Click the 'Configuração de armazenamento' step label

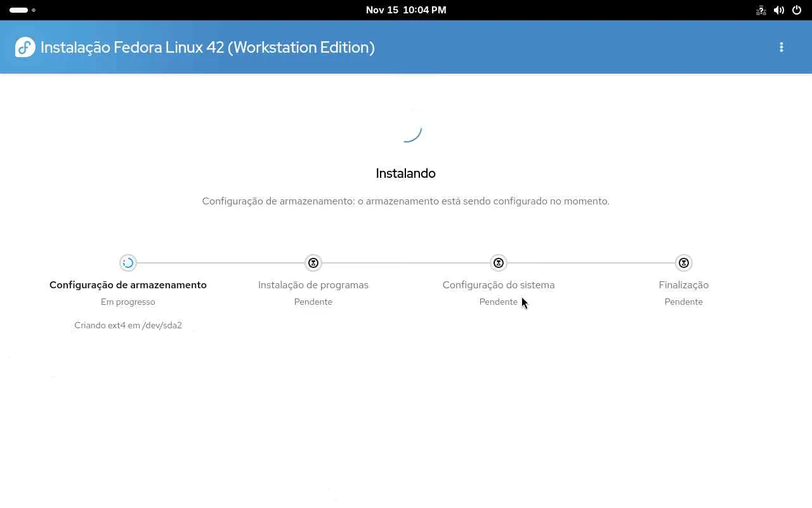(128, 285)
